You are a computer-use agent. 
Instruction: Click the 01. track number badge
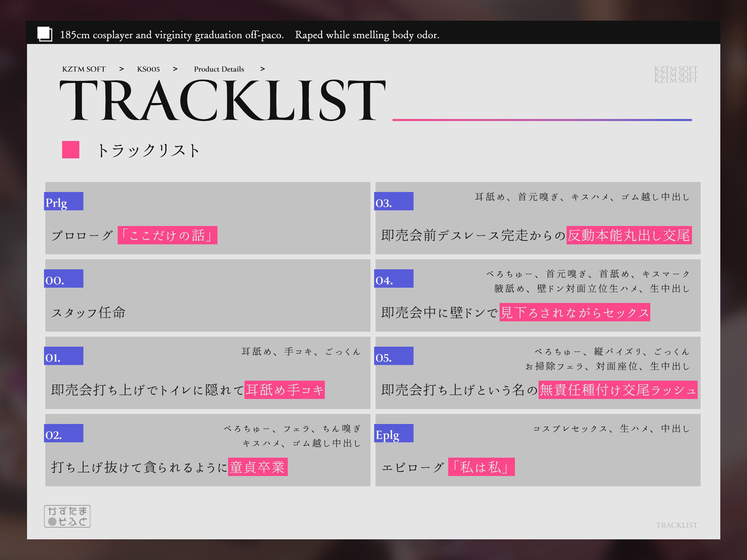tap(63, 356)
